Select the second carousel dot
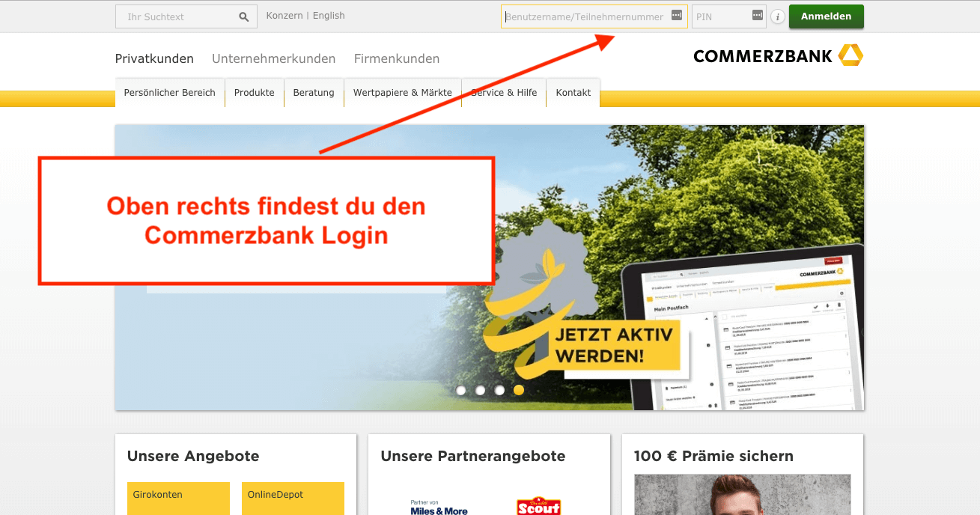Viewport: 980px width, 515px height. (x=480, y=390)
